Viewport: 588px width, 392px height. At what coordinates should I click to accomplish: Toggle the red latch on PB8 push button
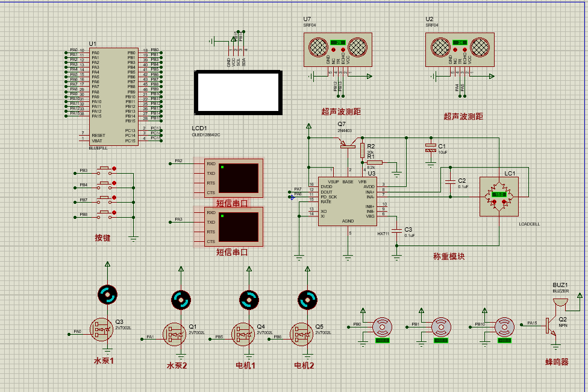114,212
